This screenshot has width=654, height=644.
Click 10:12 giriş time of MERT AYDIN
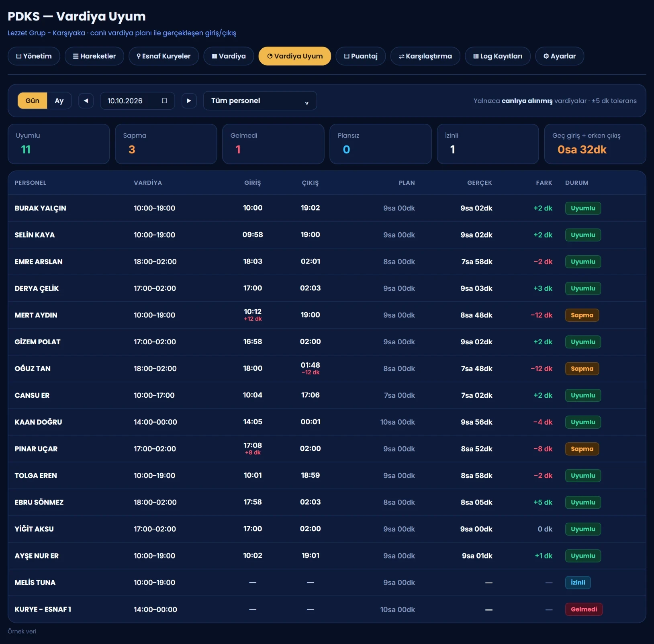click(253, 312)
